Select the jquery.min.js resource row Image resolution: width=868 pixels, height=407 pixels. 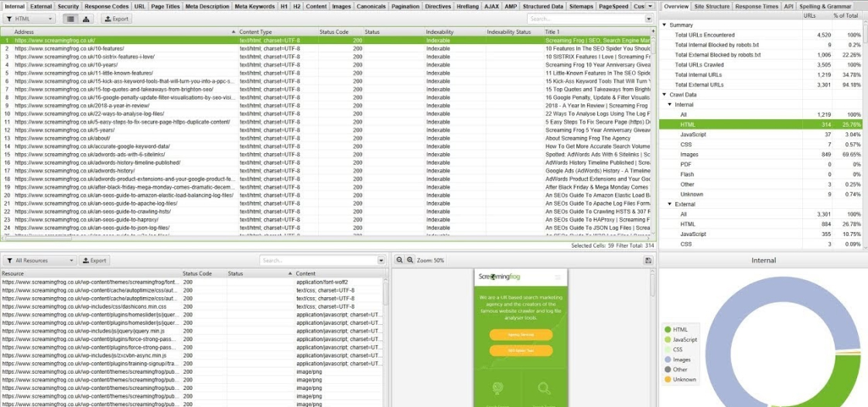[192, 330]
